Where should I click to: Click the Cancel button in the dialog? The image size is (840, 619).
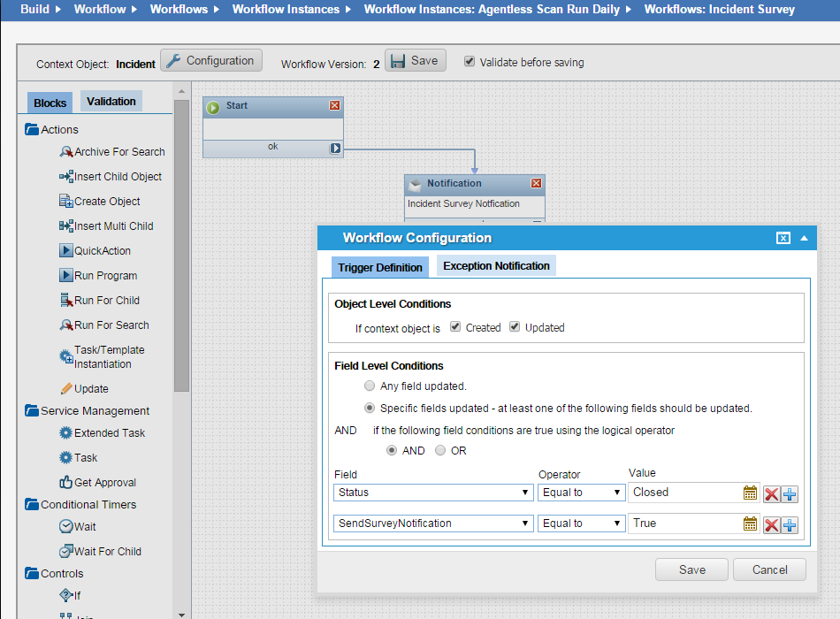coord(769,569)
